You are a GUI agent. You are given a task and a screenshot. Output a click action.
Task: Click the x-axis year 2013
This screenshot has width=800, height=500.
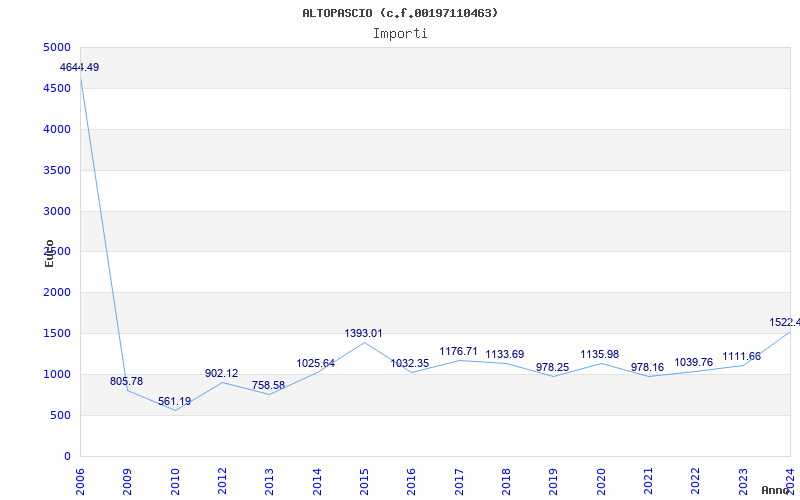pyautogui.click(x=269, y=482)
